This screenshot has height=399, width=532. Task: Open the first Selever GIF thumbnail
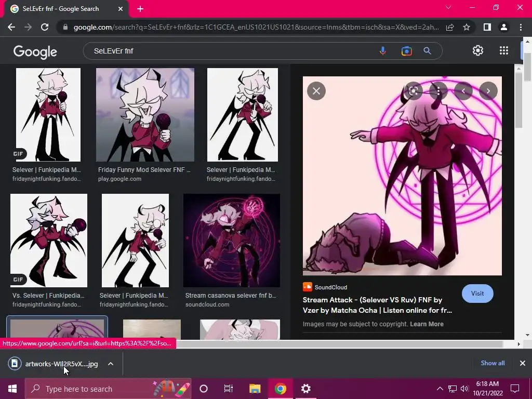[x=48, y=115]
